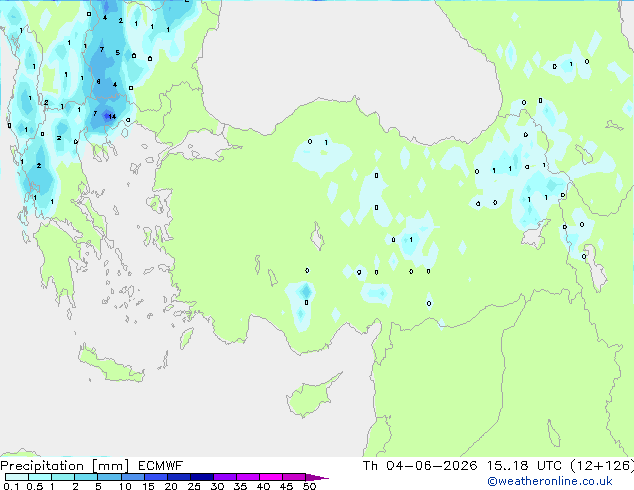Click the legend arrow beyond 50 mm
The height and width of the screenshot is (490, 634).
point(317,477)
